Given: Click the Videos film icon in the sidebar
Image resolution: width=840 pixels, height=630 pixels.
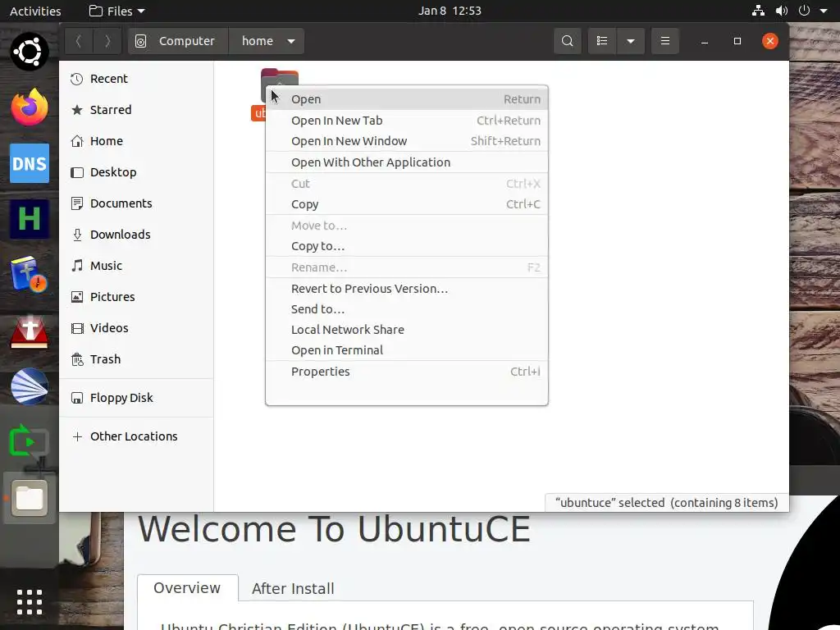Looking at the screenshot, I should click(77, 328).
